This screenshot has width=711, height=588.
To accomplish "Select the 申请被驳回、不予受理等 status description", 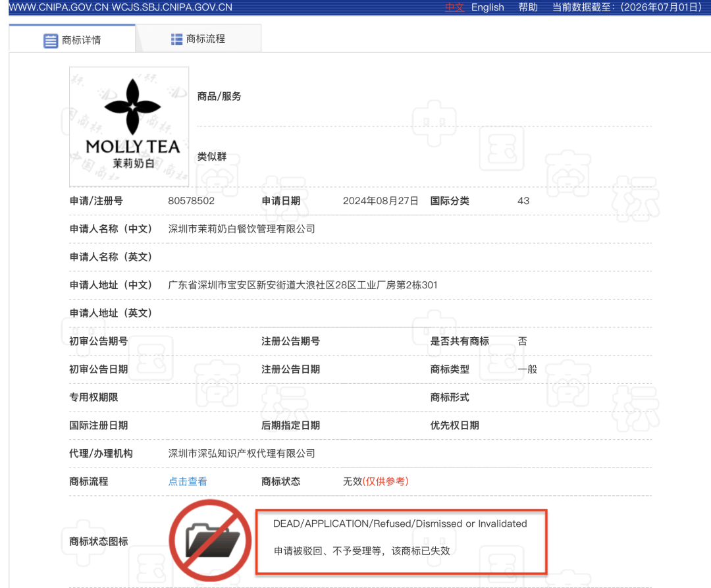I will (x=361, y=551).
